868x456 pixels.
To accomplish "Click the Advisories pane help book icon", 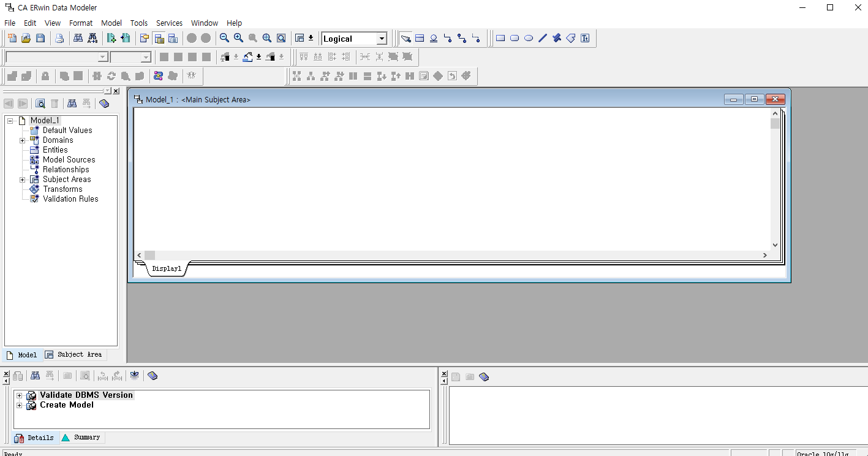I will click(484, 377).
